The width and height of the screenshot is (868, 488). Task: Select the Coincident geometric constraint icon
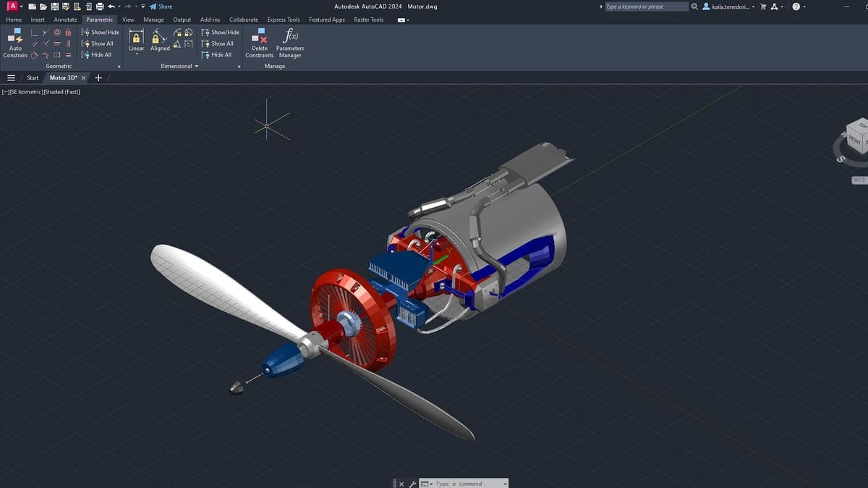[34, 33]
